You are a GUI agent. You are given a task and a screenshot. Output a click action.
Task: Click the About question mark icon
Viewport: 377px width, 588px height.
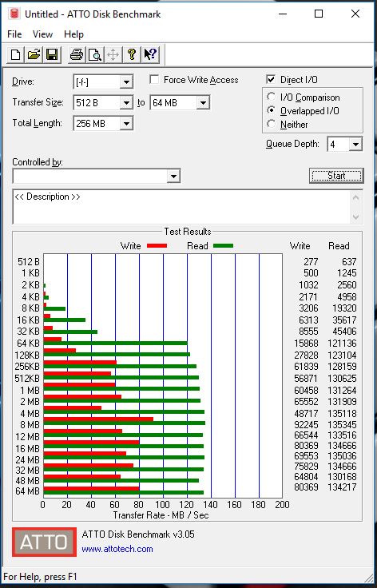pos(131,55)
